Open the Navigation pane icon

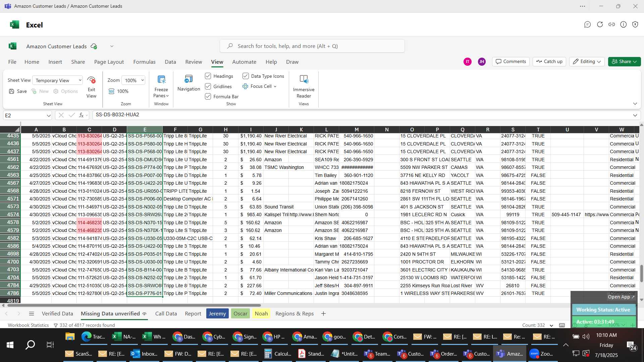[189, 79]
